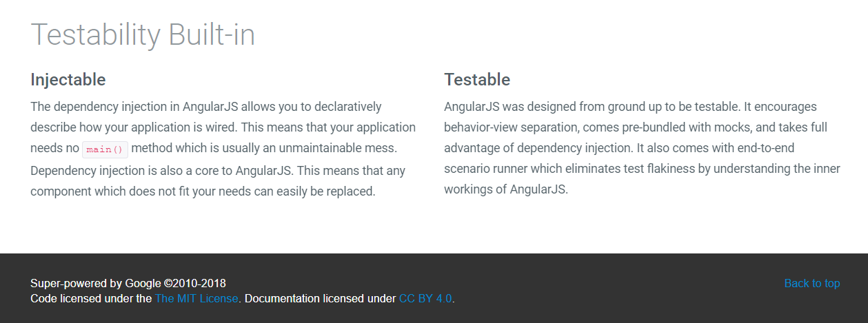Click the Injectable section heading

[68, 80]
